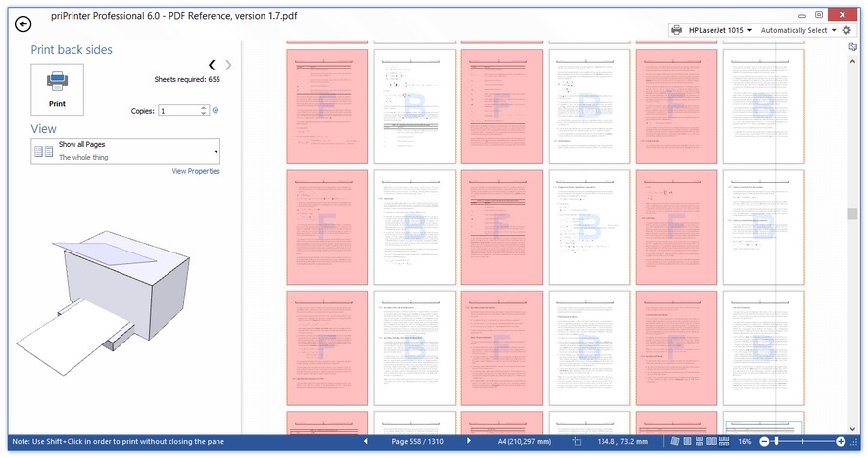
Task: Go to previous step chevron near Sheets required
Action: click(212, 65)
